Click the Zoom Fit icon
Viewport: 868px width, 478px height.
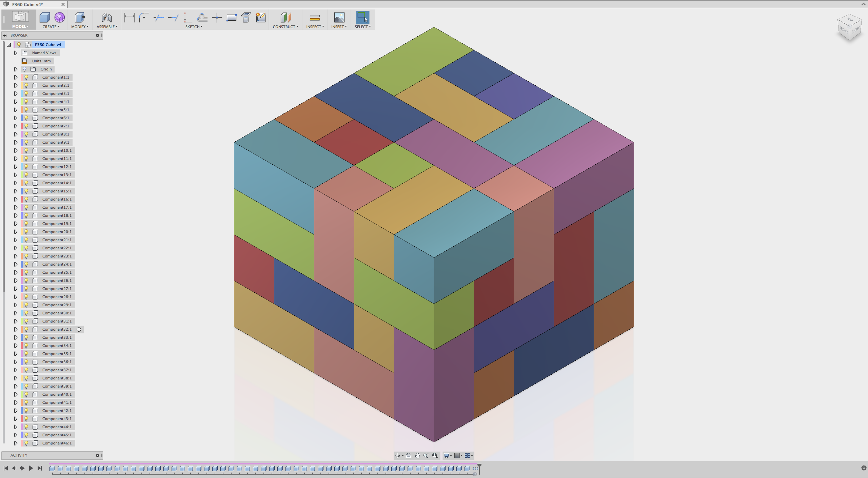pyautogui.click(x=435, y=456)
